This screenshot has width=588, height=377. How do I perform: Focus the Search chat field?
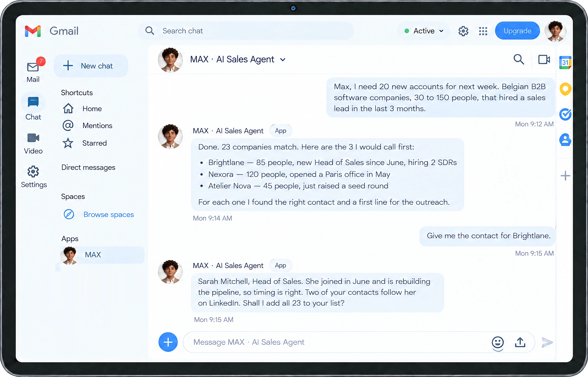(246, 31)
